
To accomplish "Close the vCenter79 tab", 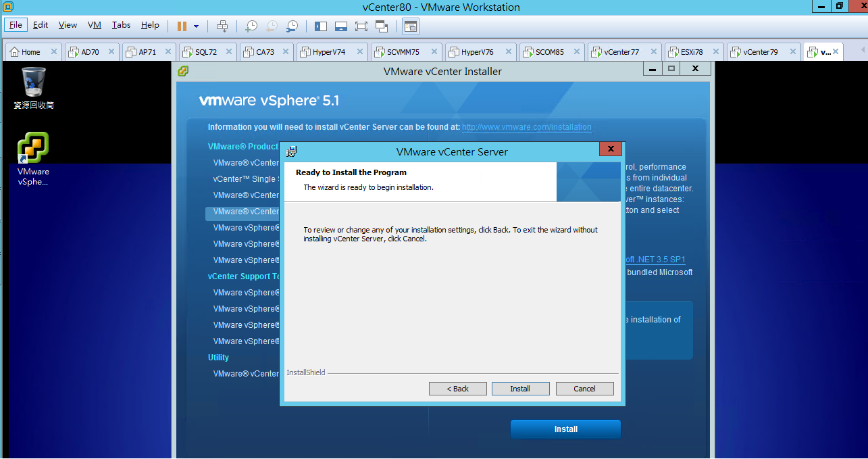I will (792, 52).
